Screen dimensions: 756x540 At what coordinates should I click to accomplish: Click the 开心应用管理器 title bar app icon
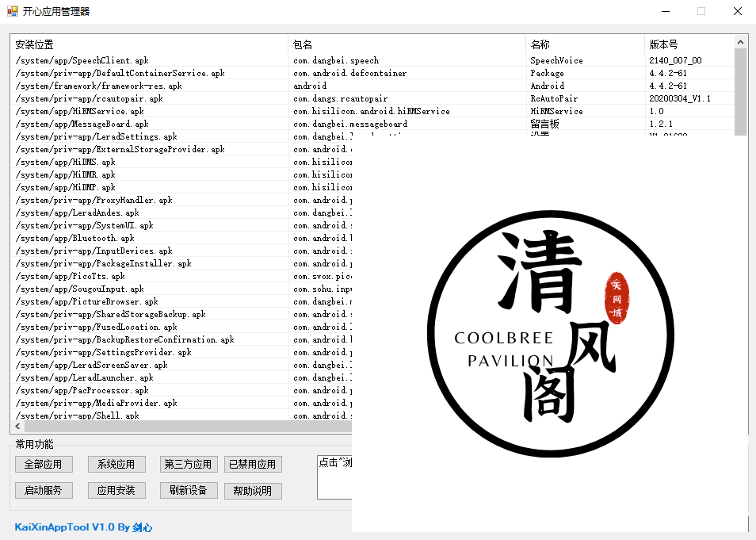click(x=12, y=11)
